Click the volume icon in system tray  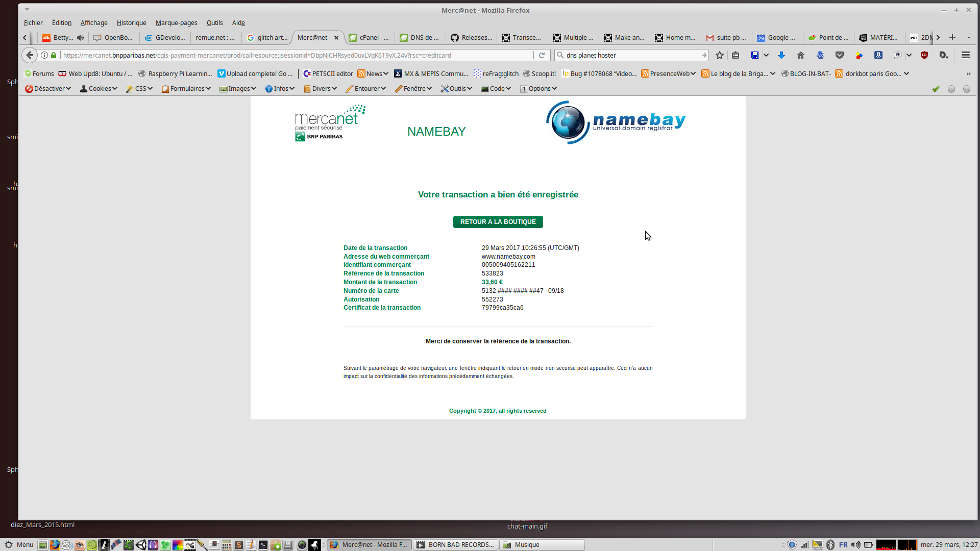tap(856, 545)
